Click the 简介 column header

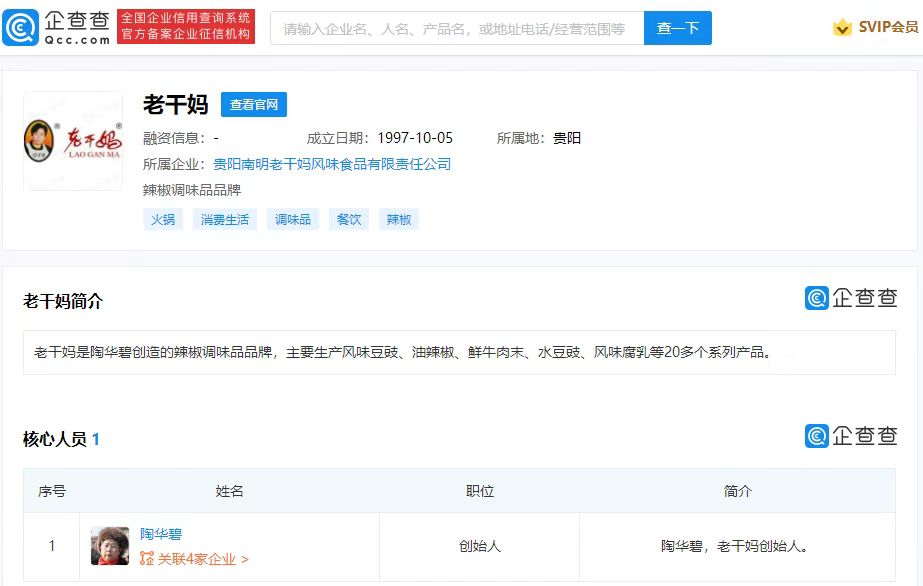pyautogui.click(x=738, y=491)
